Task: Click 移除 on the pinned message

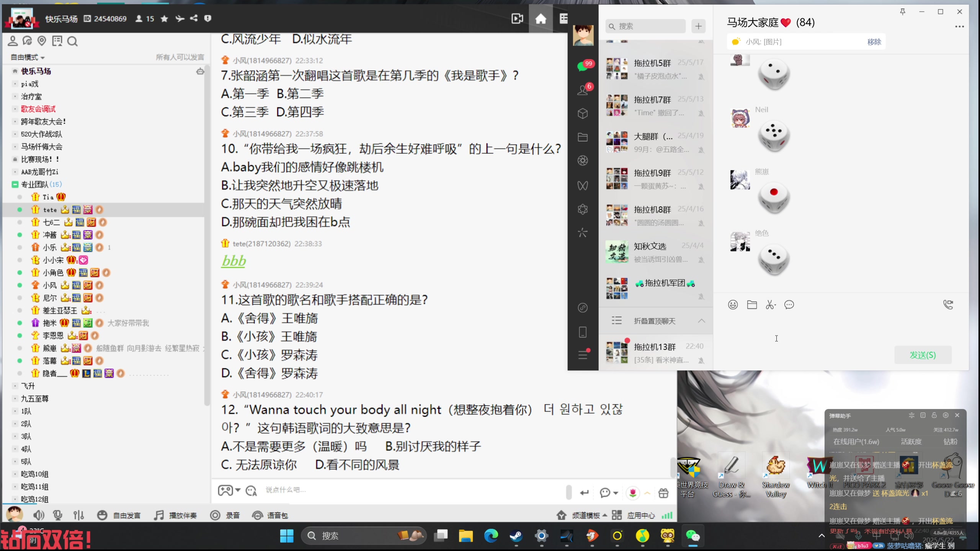Action: pos(874,42)
